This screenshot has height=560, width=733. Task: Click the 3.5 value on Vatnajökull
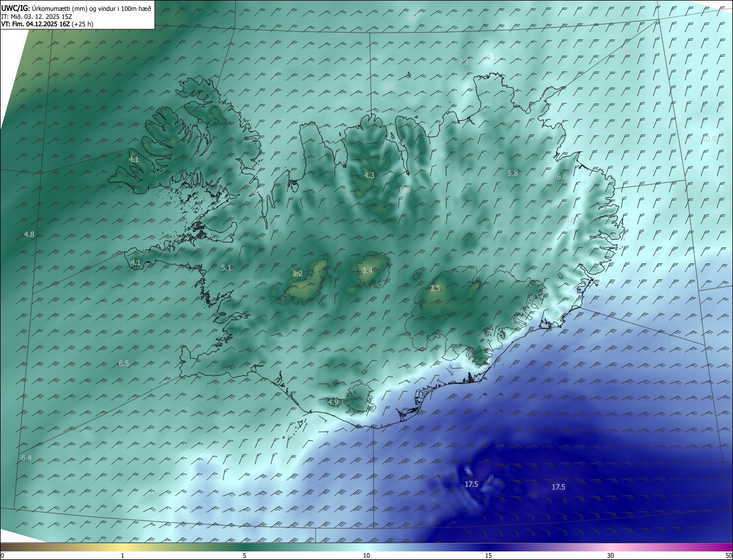pos(435,289)
